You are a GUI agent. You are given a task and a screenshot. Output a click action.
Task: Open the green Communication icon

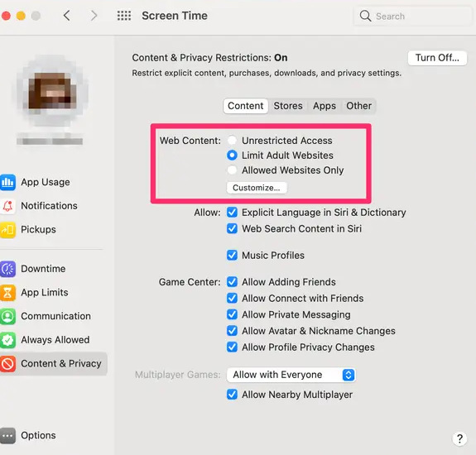point(7,316)
